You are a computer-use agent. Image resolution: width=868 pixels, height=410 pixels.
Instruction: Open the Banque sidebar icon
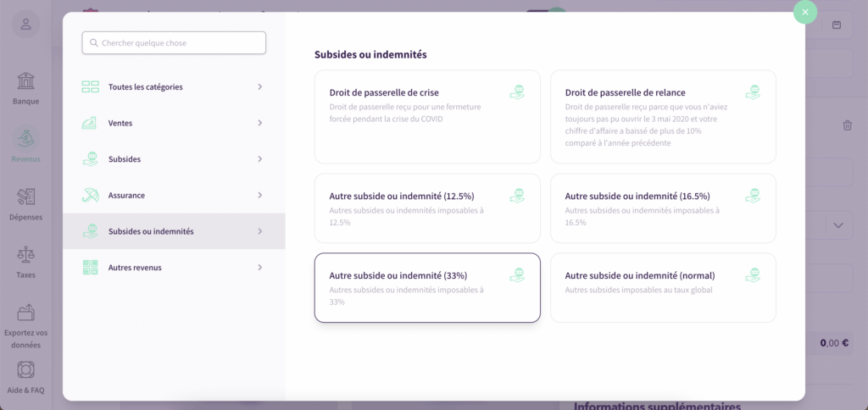[25, 81]
